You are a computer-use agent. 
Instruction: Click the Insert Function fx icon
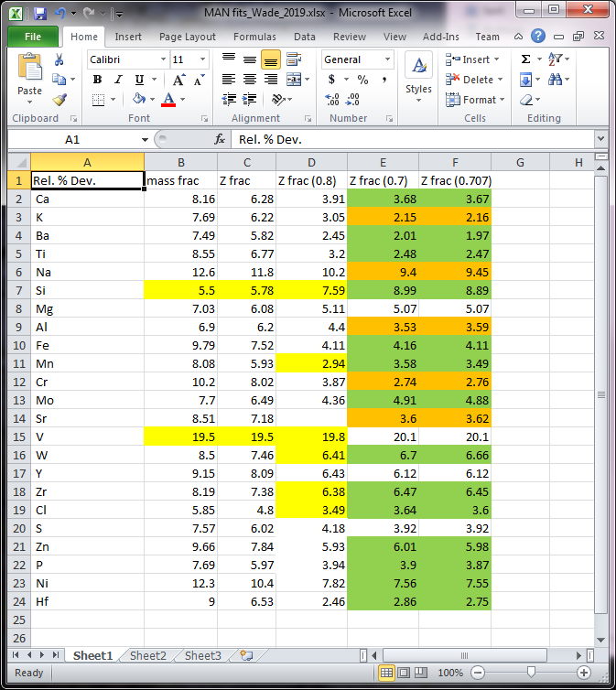220,139
